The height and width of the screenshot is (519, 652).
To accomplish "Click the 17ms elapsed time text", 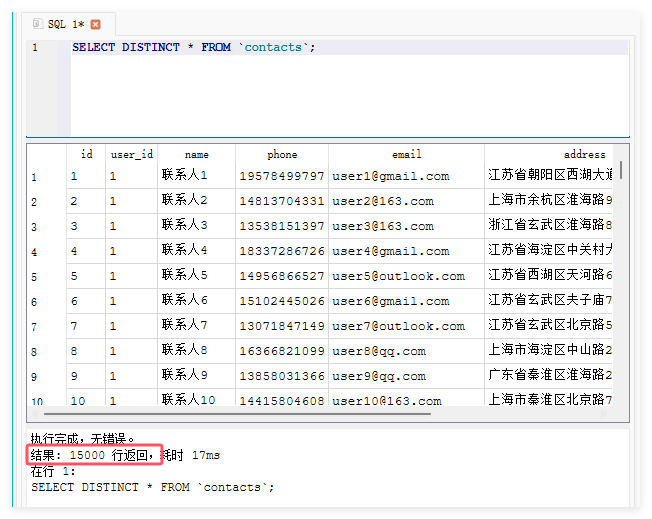I will [x=206, y=455].
